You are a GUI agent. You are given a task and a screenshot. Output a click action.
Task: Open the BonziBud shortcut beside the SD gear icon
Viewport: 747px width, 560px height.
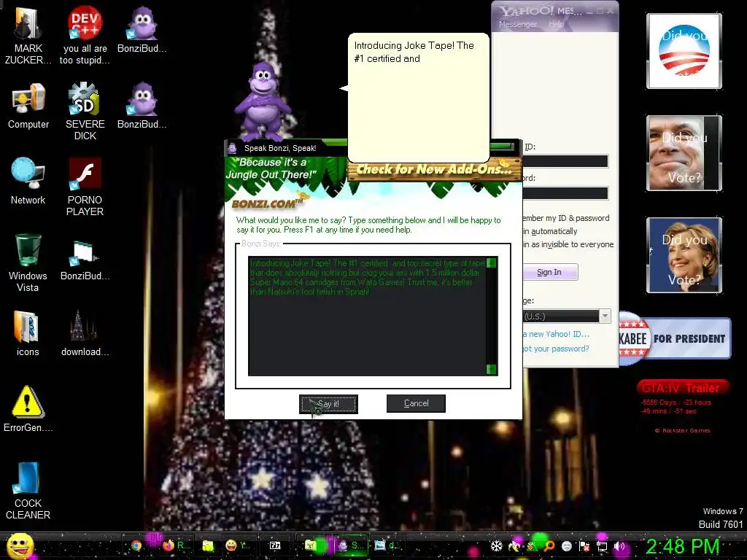(x=142, y=105)
